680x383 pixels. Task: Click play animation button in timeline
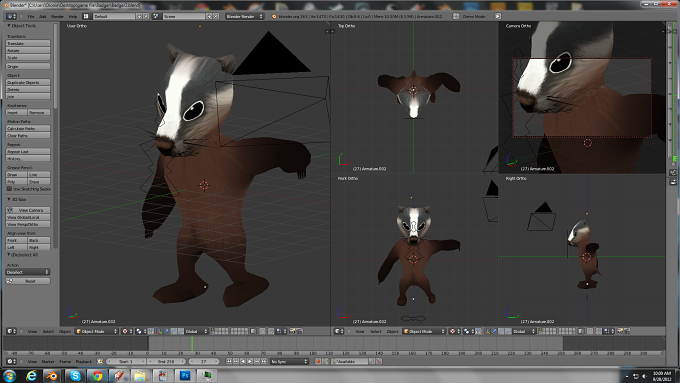(250, 361)
